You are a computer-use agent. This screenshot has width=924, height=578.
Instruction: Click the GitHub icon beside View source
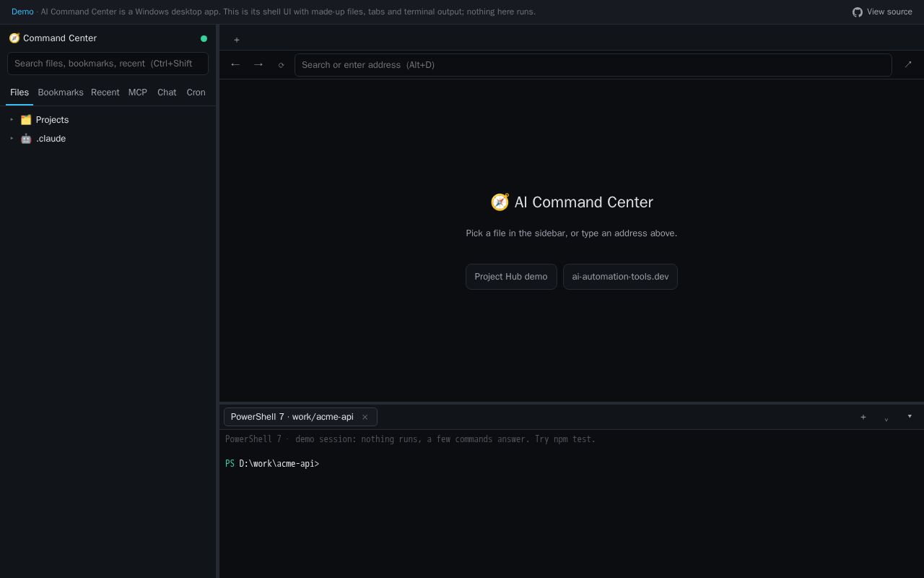(x=858, y=12)
